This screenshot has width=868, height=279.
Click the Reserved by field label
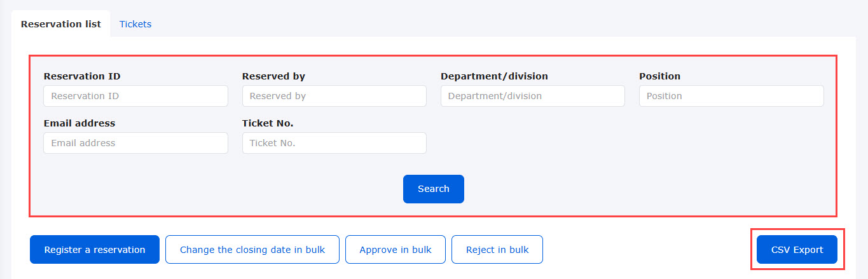point(273,76)
